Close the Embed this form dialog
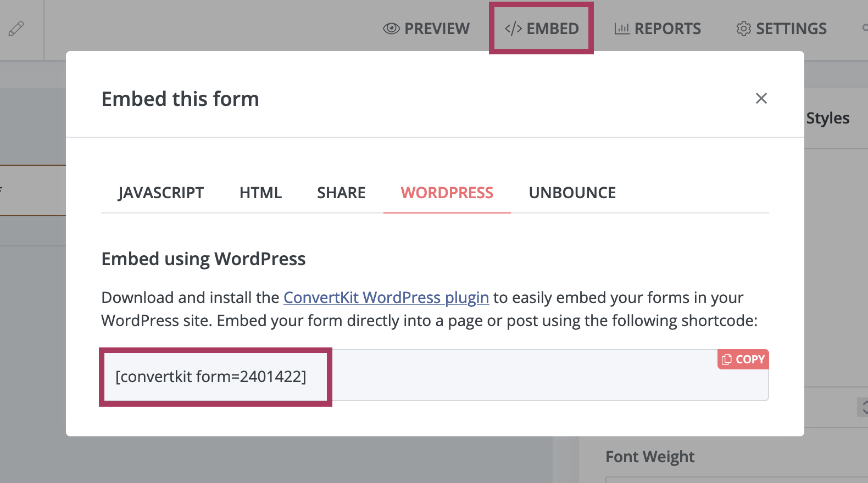This screenshot has width=868, height=483. (761, 98)
